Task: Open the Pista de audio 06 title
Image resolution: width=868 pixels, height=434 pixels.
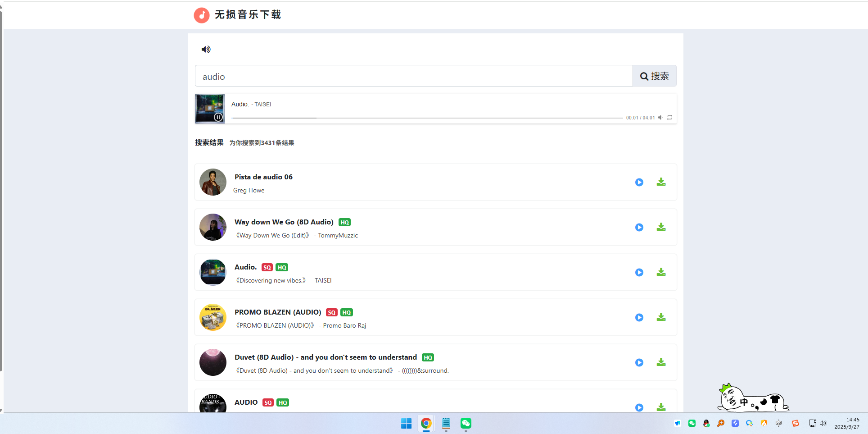Action: 263,177
